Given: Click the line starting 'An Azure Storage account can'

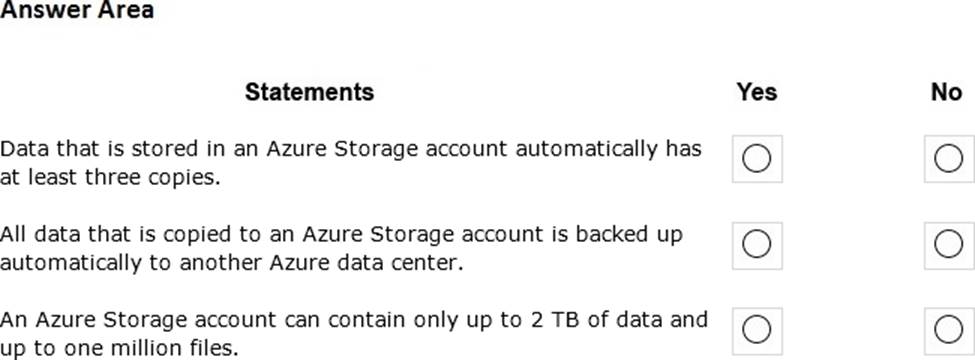Looking at the screenshot, I should click(354, 320).
